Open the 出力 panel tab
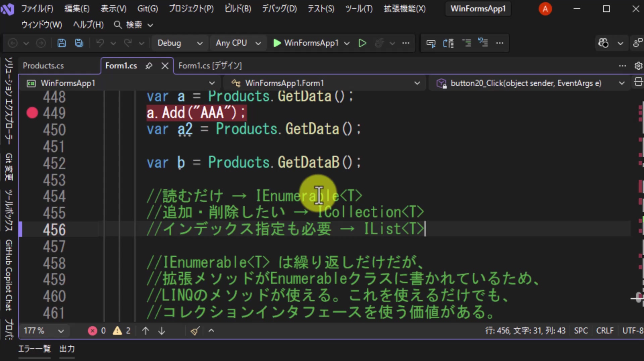This screenshot has width=644, height=361. 67,349
